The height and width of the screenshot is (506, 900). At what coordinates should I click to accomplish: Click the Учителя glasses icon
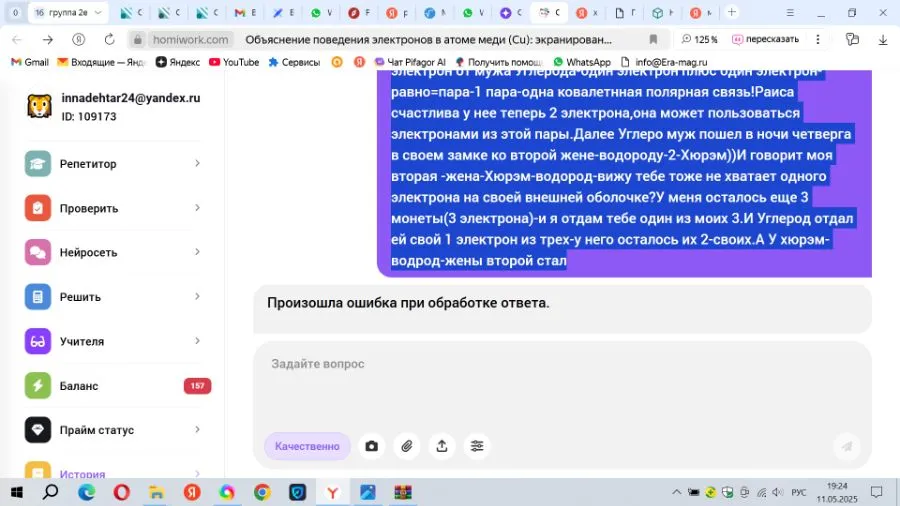[x=37, y=341]
